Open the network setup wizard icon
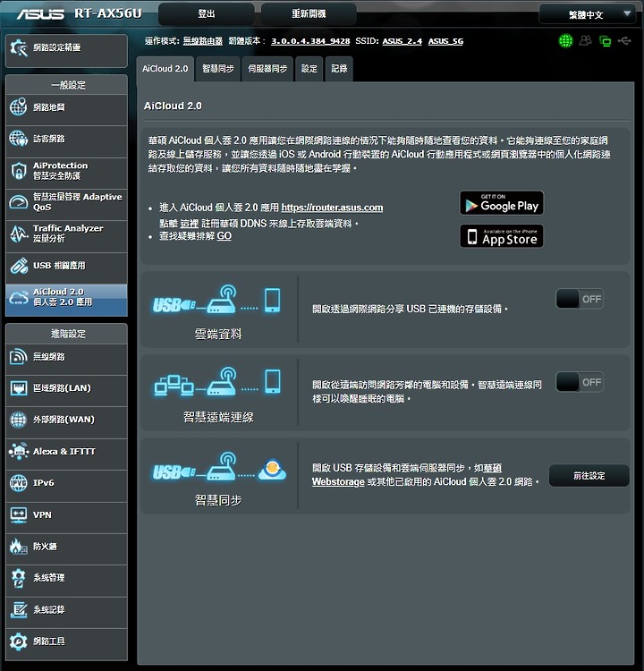 19,48
